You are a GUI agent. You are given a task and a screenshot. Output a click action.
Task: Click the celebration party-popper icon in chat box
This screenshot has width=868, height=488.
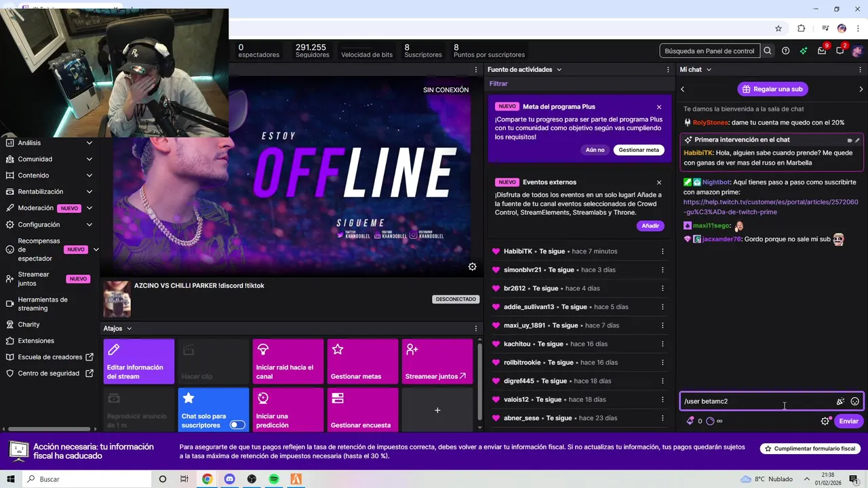pyautogui.click(x=840, y=401)
